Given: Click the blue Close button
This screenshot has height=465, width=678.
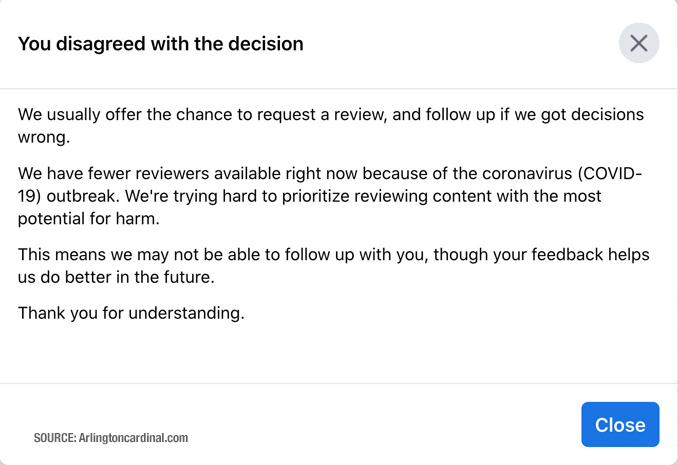Looking at the screenshot, I should [x=620, y=424].
